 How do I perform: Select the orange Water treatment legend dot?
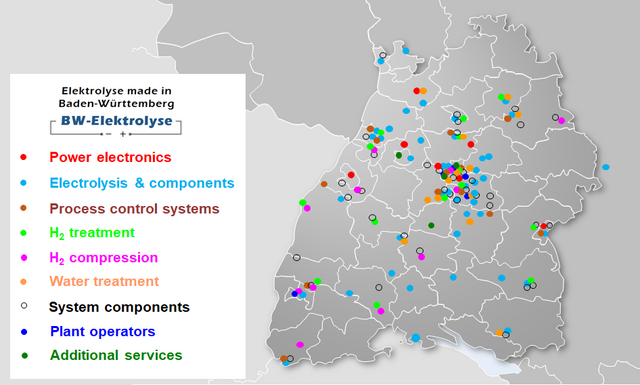pyautogui.click(x=23, y=282)
